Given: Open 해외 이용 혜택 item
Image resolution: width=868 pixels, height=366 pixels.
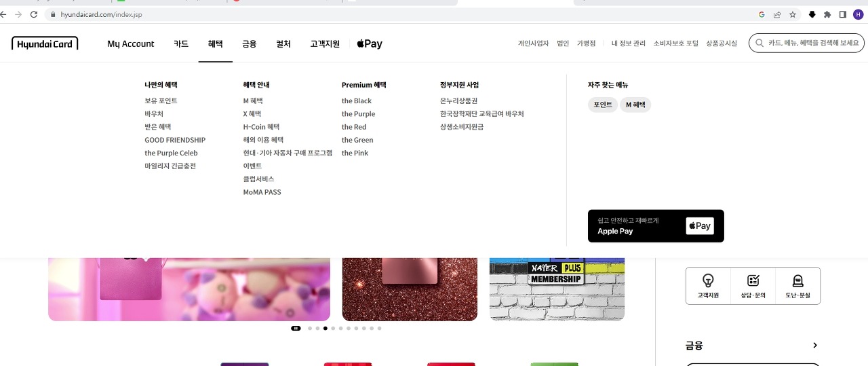Looking at the screenshot, I should tap(263, 140).
